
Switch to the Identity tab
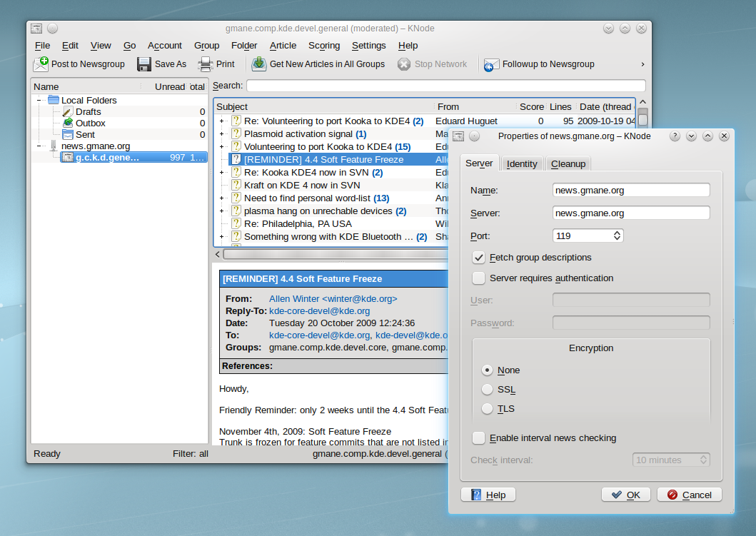coord(521,163)
